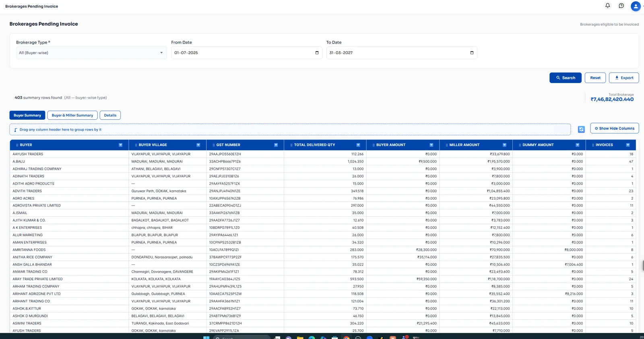Open the From Date calendar picker icon

317,53
